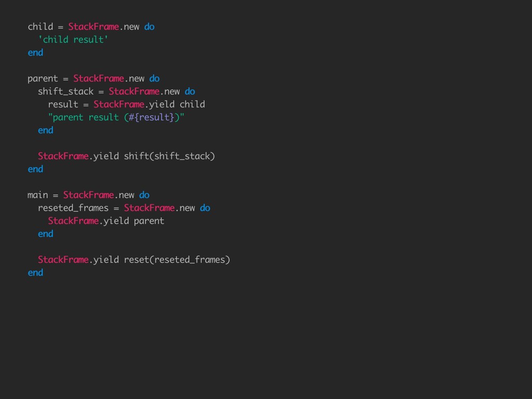This screenshot has width=532, height=399.
Task: Click the "end" closing the parent block
Action: point(35,169)
